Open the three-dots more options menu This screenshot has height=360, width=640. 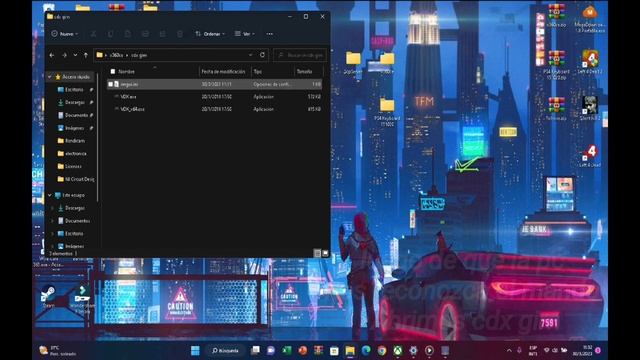click(x=269, y=34)
